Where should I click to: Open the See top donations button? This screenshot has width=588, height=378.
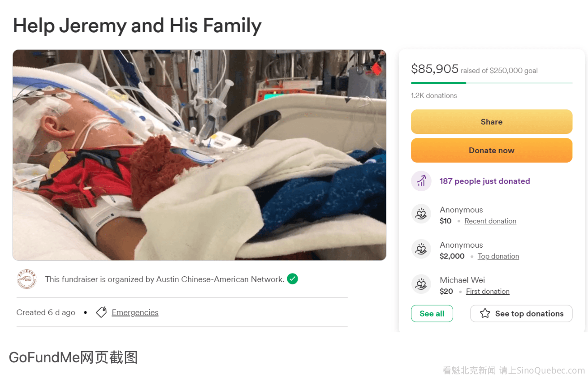click(521, 314)
